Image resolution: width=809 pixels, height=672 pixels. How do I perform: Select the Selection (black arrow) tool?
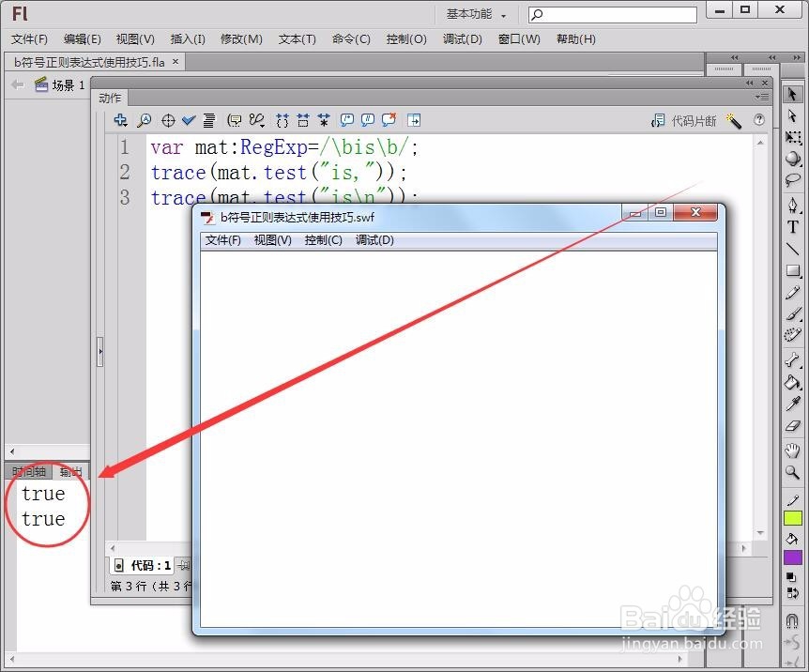(x=792, y=94)
